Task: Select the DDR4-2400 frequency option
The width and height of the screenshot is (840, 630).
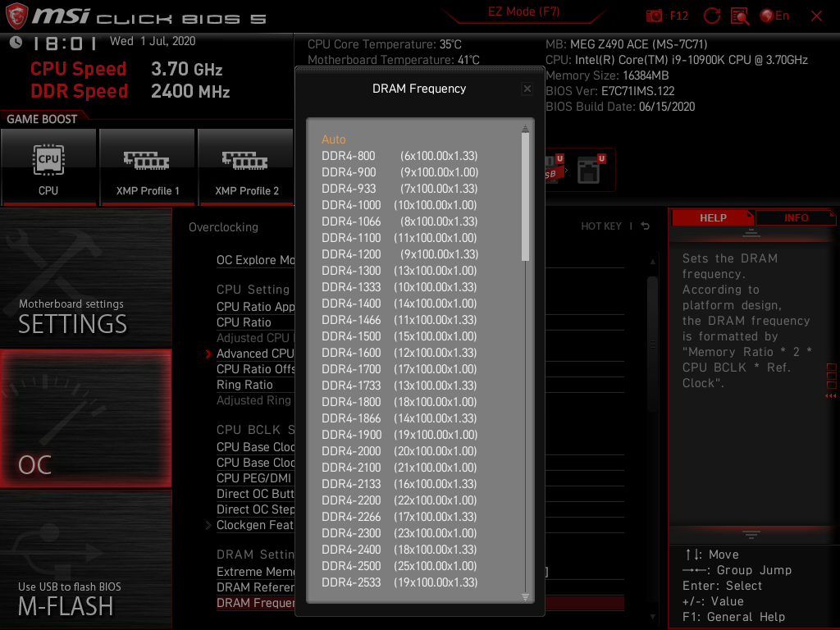Action: [352, 550]
